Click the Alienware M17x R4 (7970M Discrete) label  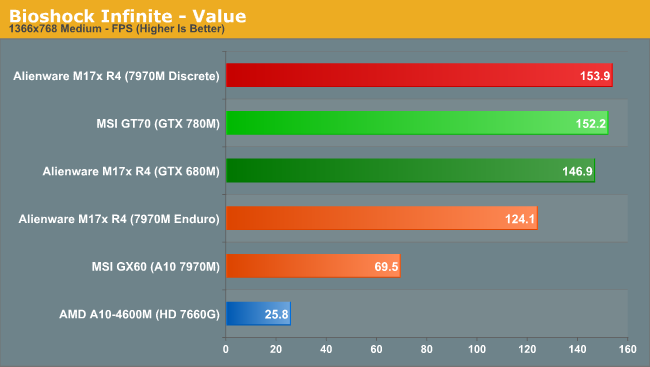(x=116, y=76)
